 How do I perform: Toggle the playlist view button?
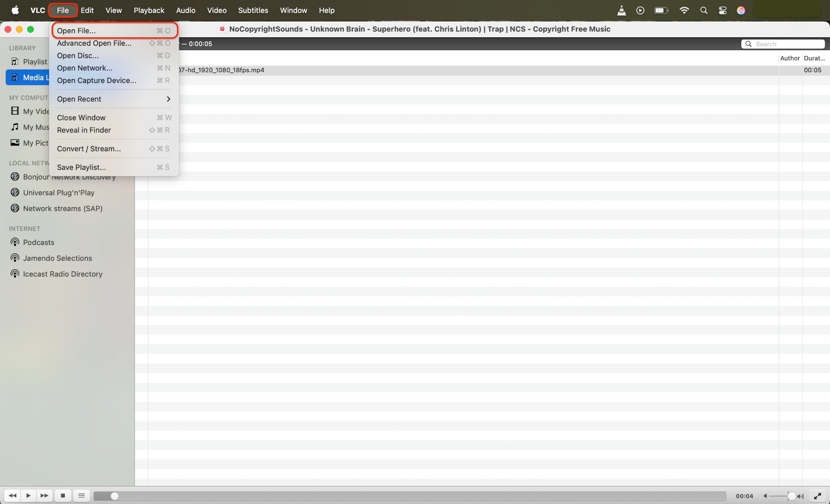click(81, 495)
